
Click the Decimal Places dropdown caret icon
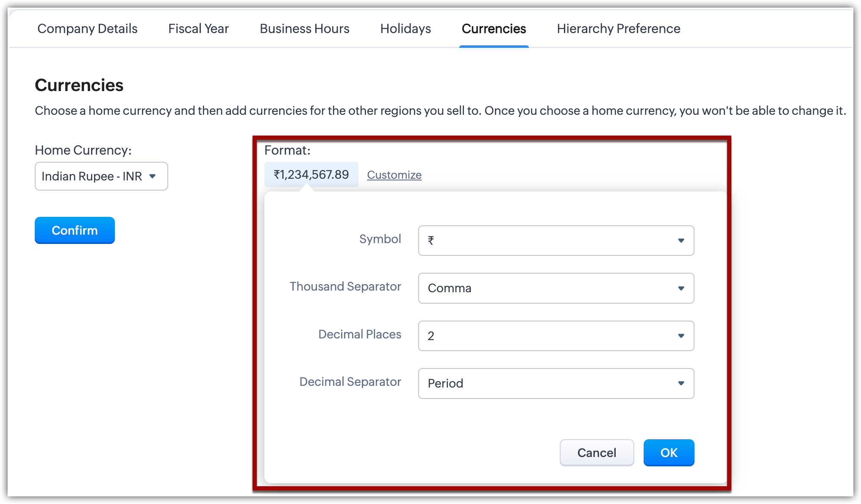coord(681,336)
